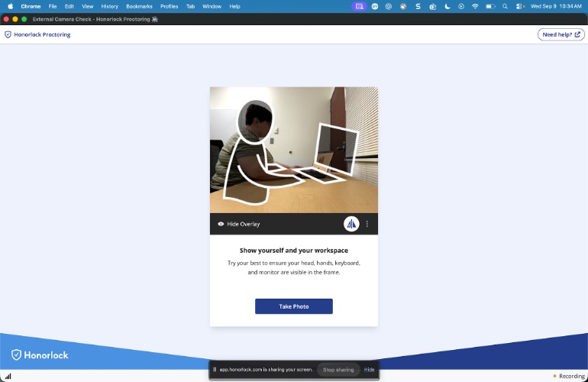Screen dimensions: 588x382
Task: Click the Honorlock footer logo
Action: click(x=40, y=355)
